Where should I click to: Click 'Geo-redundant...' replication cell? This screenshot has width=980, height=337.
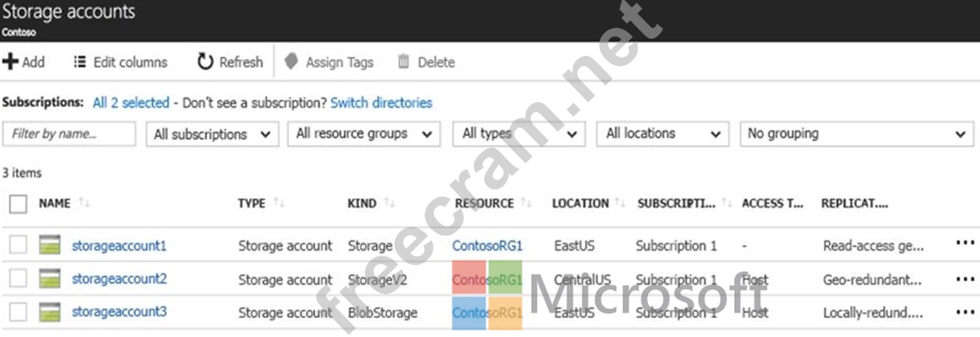[872, 279]
